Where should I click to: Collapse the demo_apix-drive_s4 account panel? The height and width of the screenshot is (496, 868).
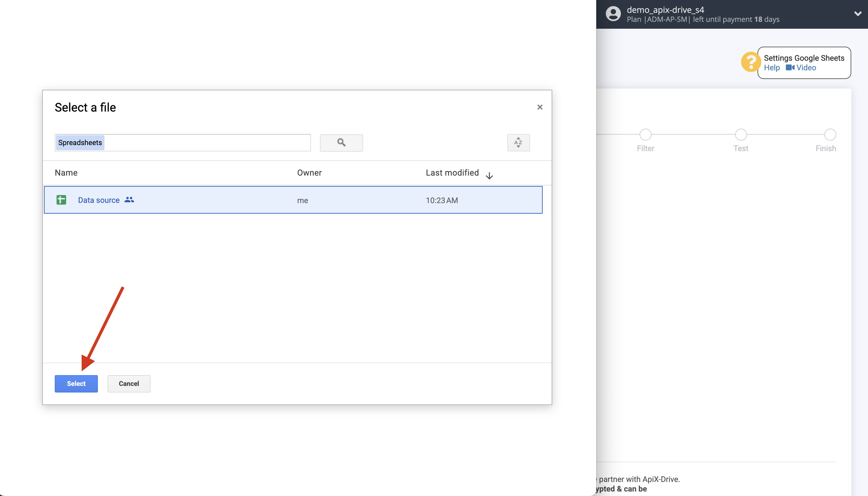(858, 14)
